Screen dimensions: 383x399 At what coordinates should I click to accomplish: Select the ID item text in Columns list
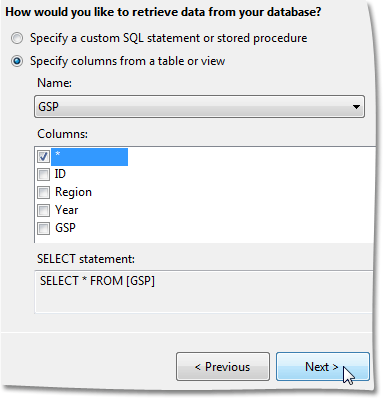point(60,174)
